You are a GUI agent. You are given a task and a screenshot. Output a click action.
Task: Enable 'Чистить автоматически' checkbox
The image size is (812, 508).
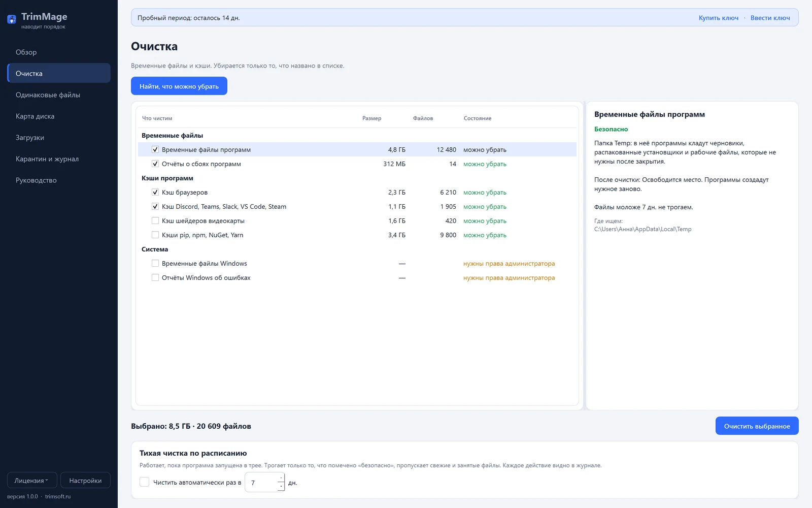point(145,482)
